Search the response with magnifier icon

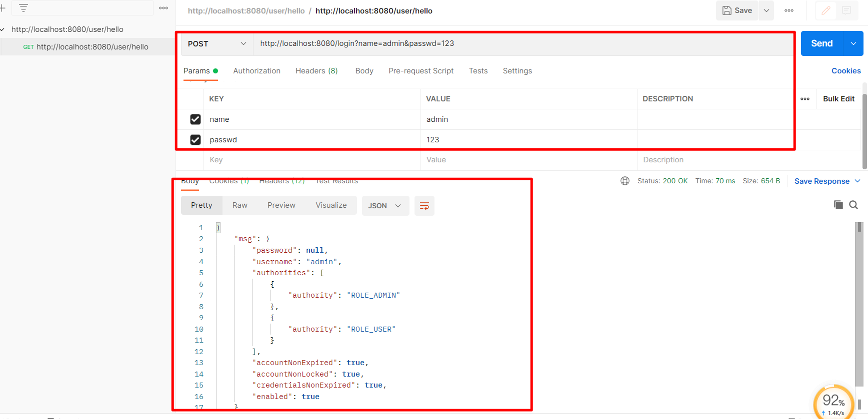[853, 205]
